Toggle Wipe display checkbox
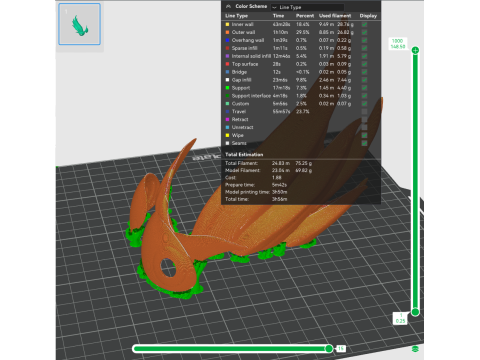Screen dimensions: 480x360 (x=364, y=135)
